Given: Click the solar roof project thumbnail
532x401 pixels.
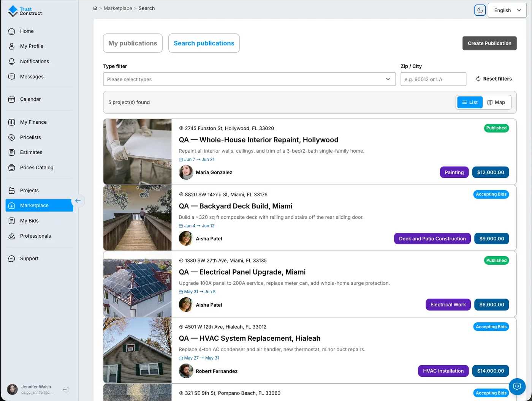Looking at the screenshot, I should pyautogui.click(x=138, y=284).
